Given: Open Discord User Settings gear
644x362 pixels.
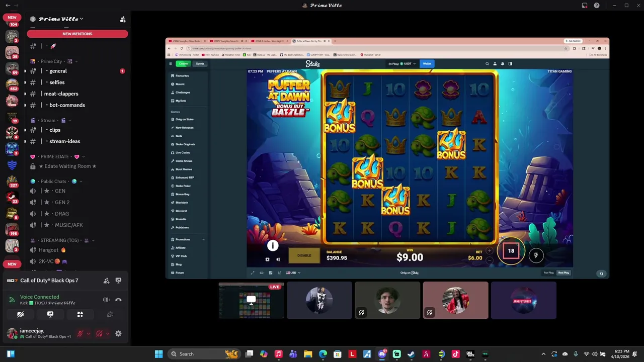Looking at the screenshot, I should click(x=118, y=333).
